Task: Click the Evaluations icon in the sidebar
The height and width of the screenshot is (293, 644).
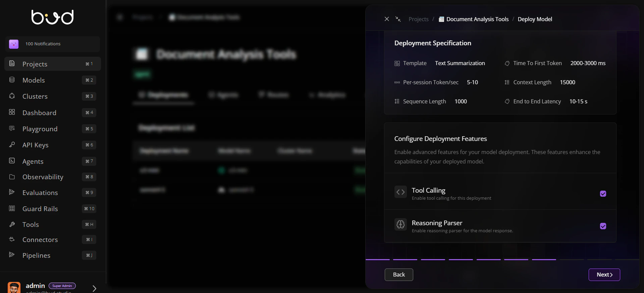Action: (x=12, y=192)
